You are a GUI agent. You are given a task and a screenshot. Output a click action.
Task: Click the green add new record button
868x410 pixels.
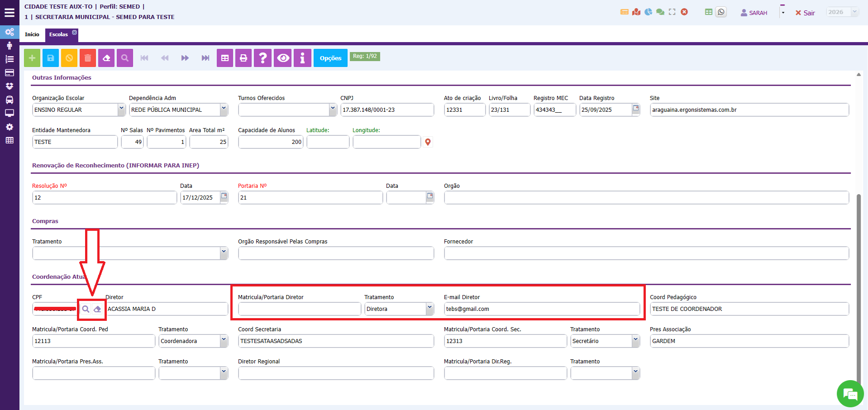(32, 58)
